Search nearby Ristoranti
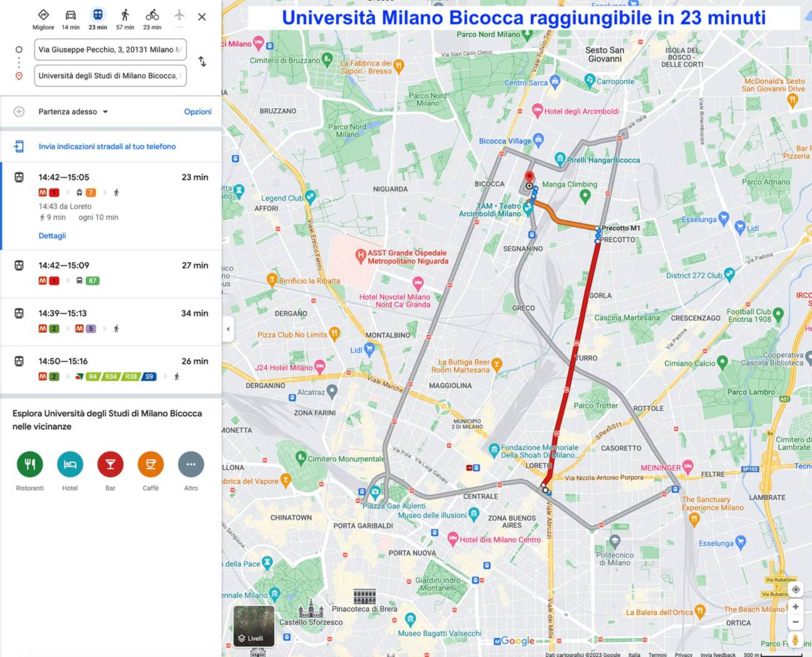The height and width of the screenshot is (657, 812). tap(30, 464)
